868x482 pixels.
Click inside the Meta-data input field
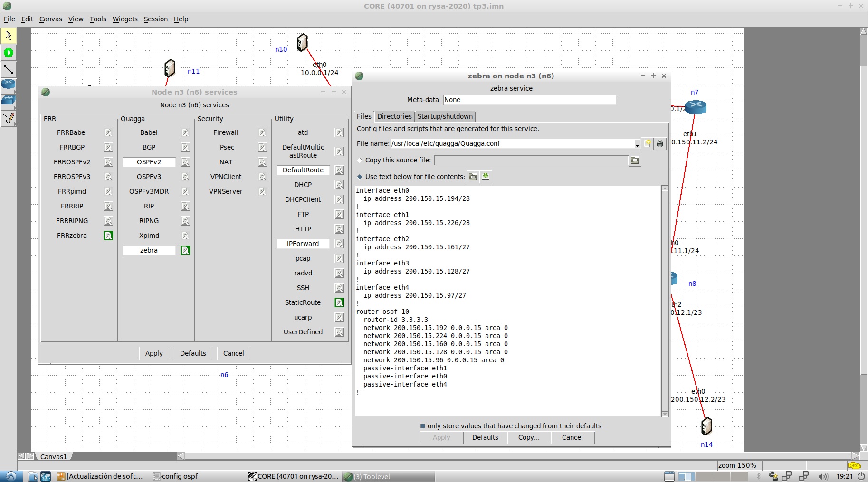point(529,100)
